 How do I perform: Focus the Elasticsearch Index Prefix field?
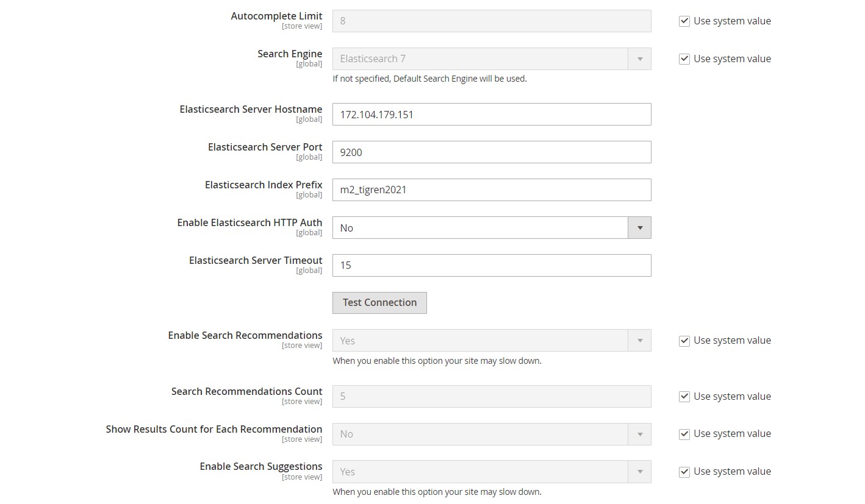pos(491,190)
